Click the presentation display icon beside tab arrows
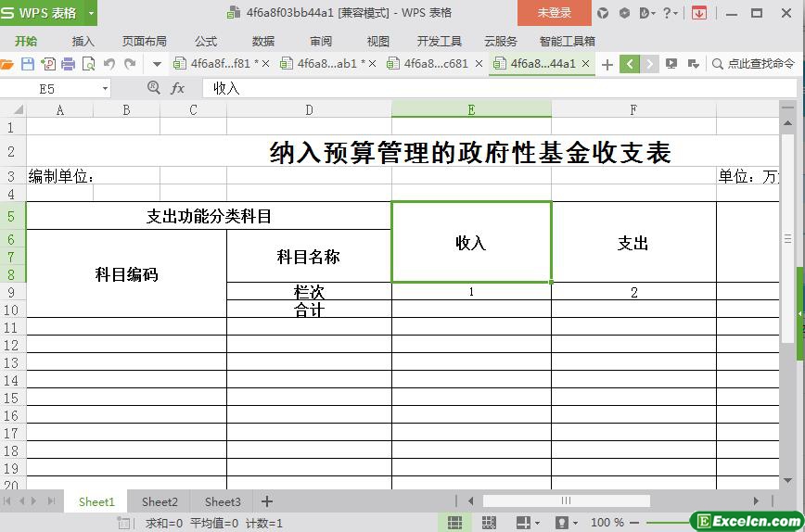The height and width of the screenshot is (532, 805). click(671, 64)
